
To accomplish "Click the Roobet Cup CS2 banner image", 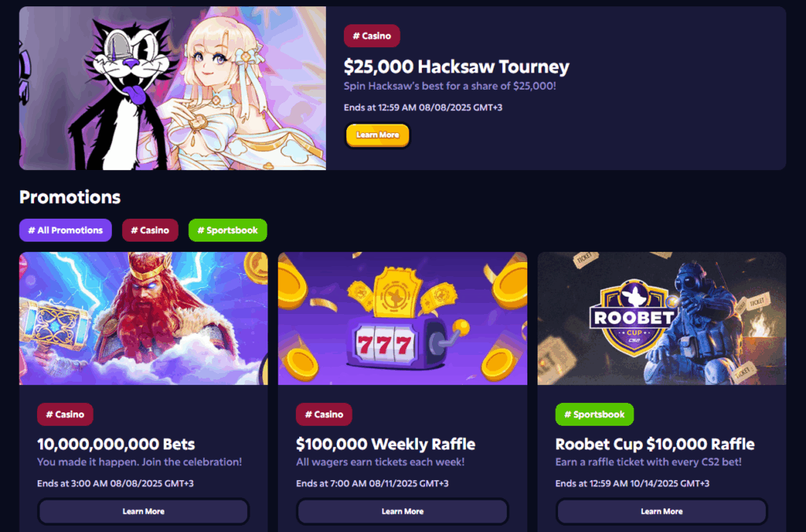I will [x=661, y=318].
